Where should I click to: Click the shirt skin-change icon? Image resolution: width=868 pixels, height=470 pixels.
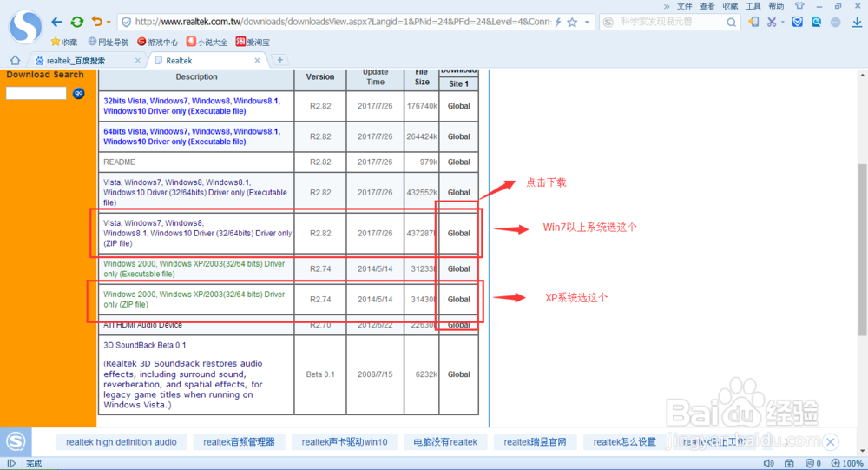(799, 6)
